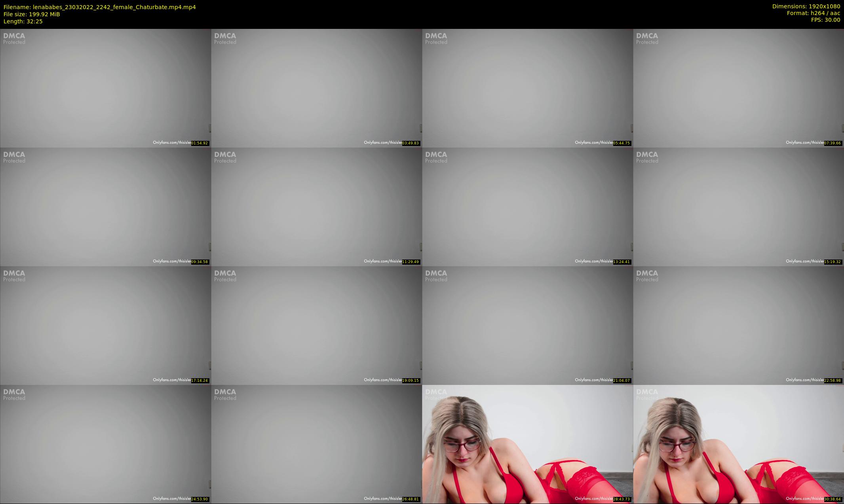Select the frame stamped 05:44.75
Image resolution: width=844 pixels, height=504 pixels.
click(527, 88)
